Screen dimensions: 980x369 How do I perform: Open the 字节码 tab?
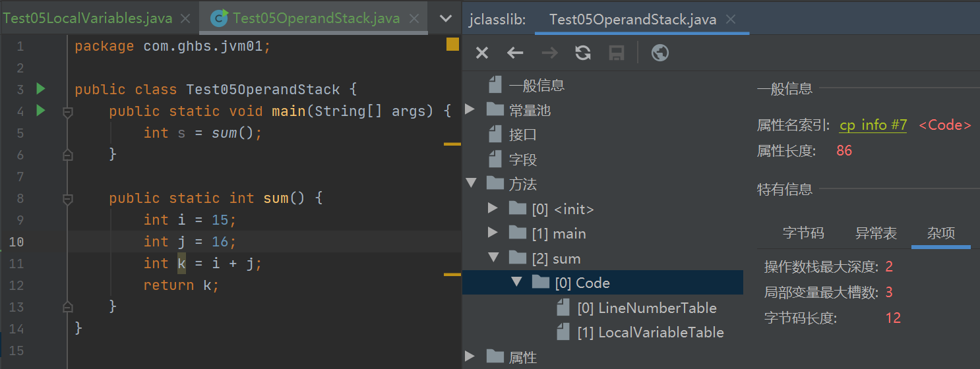803,233
